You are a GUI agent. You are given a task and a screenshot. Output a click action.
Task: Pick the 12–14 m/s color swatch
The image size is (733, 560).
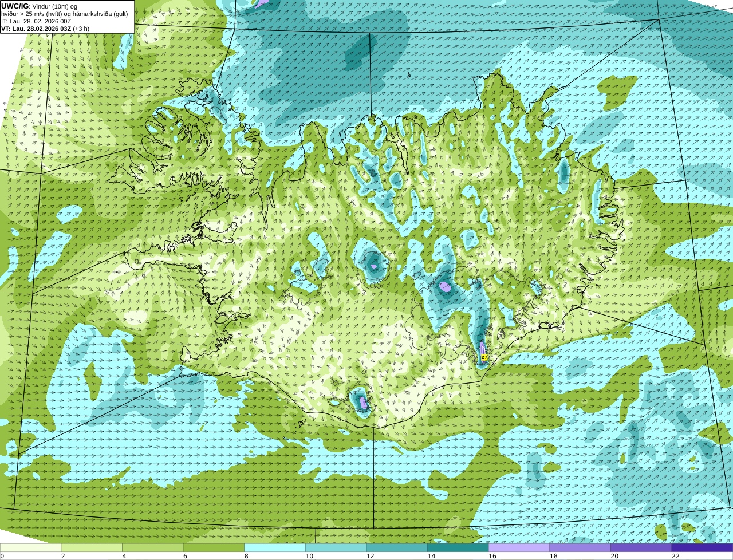pyautogui.click(x=397, y=547)
